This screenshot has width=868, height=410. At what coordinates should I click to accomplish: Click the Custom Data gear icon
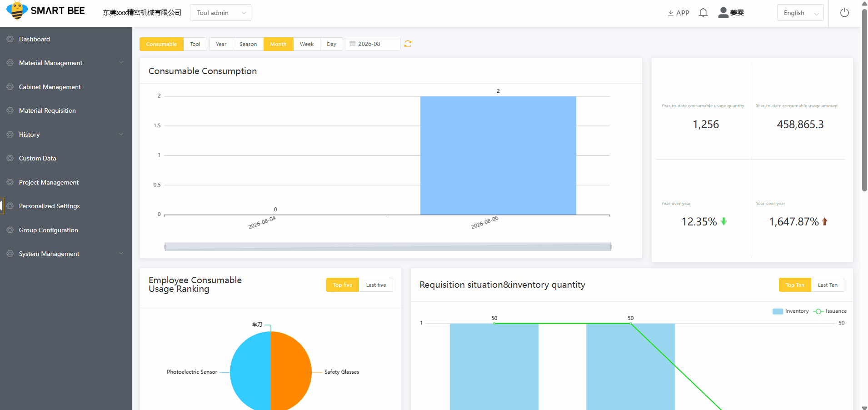tap(10, 158)
